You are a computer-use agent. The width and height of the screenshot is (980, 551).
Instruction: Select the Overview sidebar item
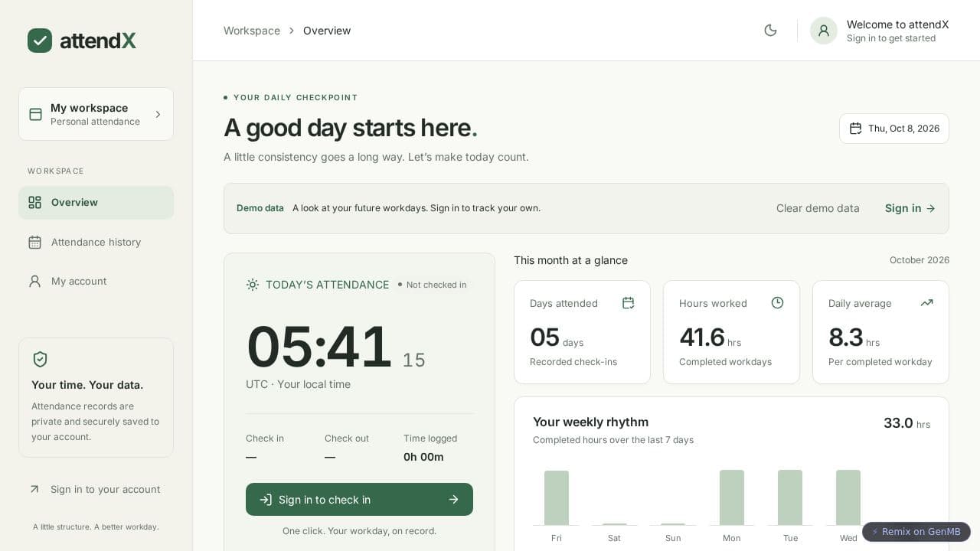tap(96, 202)
